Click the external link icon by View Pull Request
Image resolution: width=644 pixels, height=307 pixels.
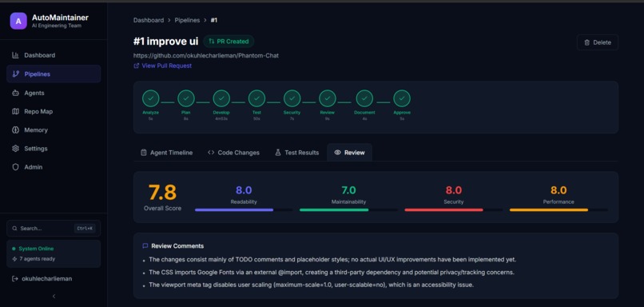[x=137, y=66]
